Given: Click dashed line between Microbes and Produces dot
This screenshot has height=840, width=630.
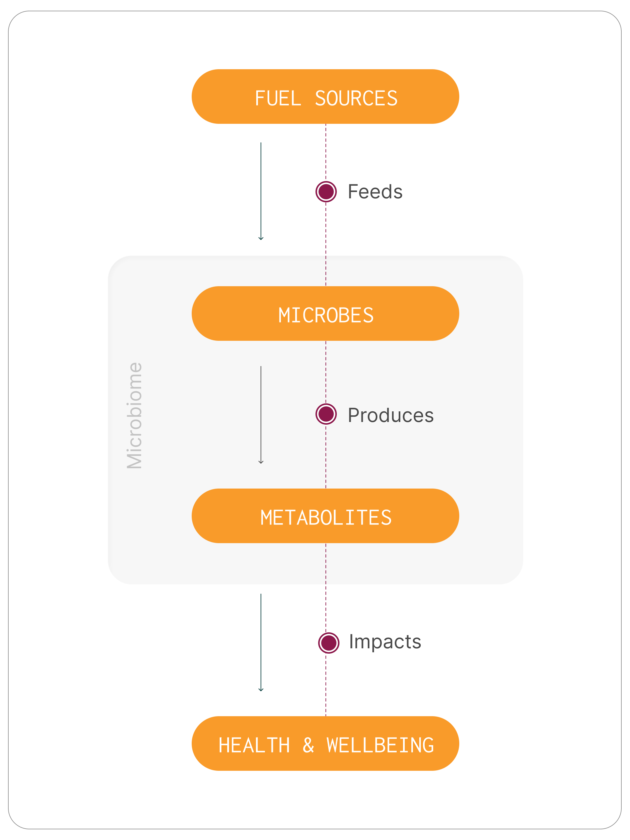Looking at the screenshot, I should (326, 371).
